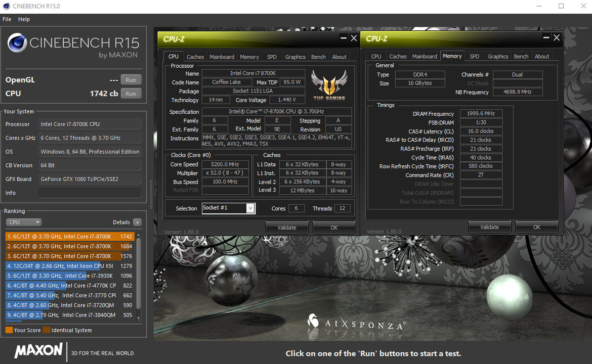
Task: Run the OpenGL benchmark test
Action: (x=131, y=79)
